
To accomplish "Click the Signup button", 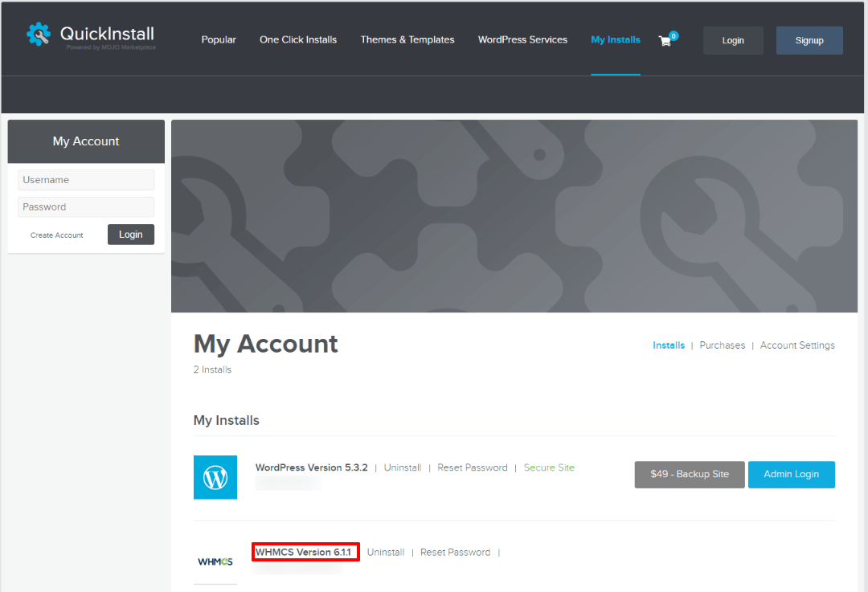I will click(x=809, y=40).
